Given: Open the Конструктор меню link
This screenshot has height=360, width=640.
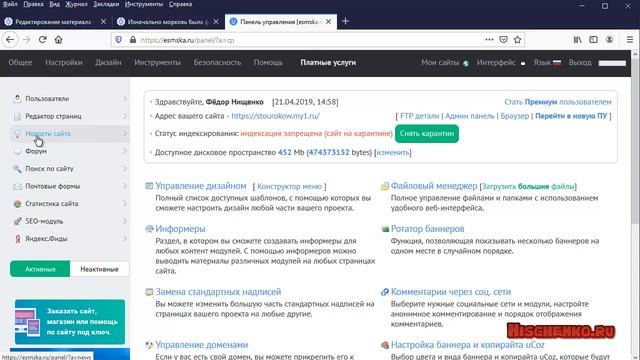Looking at the screenshot, I should pyautogui.click(x=289, y=187).
